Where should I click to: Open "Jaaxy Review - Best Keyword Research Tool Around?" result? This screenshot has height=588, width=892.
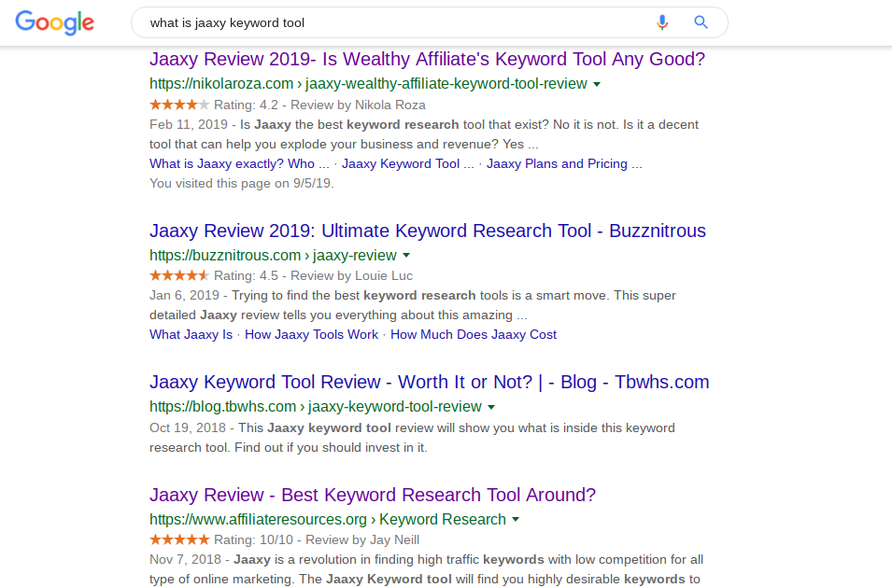(373, 495)
